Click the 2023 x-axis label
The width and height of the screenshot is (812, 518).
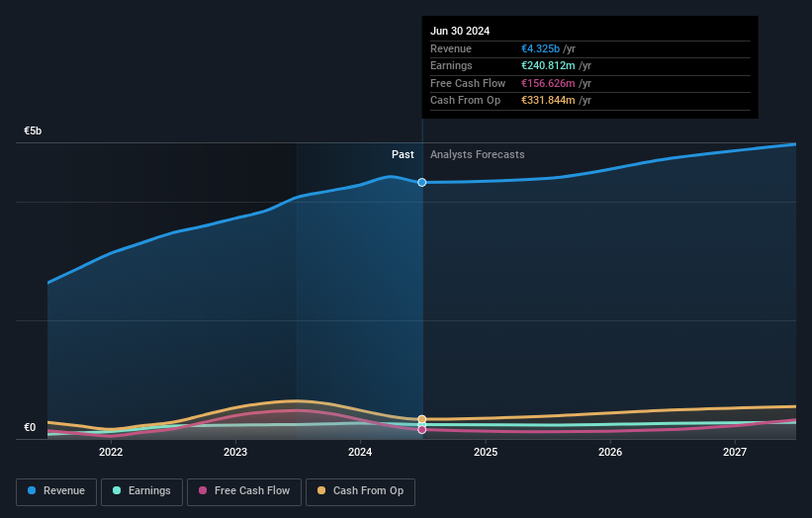235,453
